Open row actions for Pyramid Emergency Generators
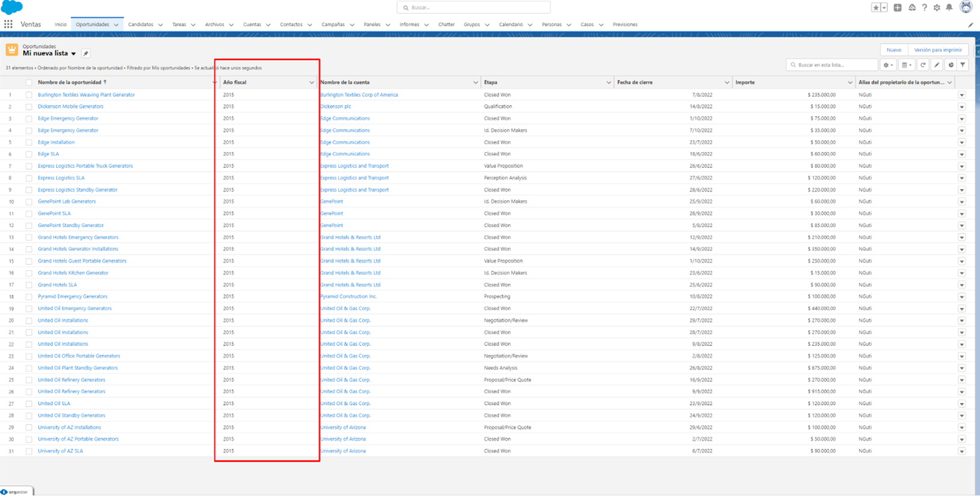 pyautogui.click(x=961, y=297)
